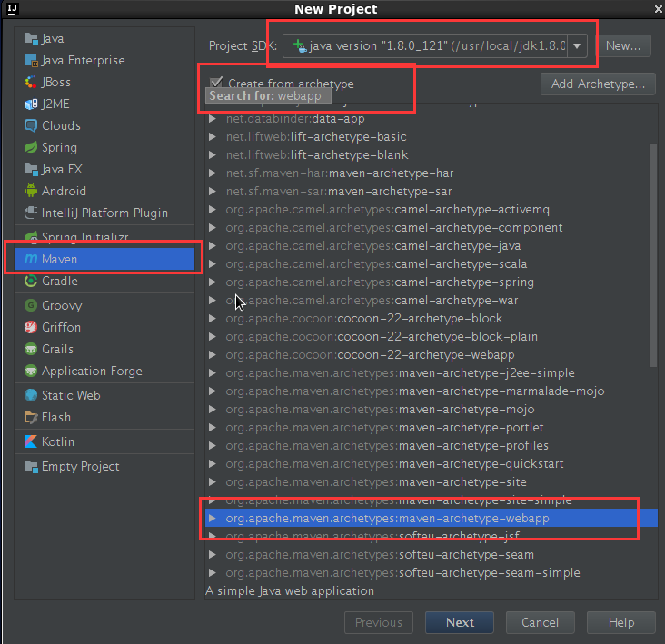Viewport: 665px width, 644px height.
Task: Pick the IntelliJ Platform Plugin icon
Action: (31, 213)
